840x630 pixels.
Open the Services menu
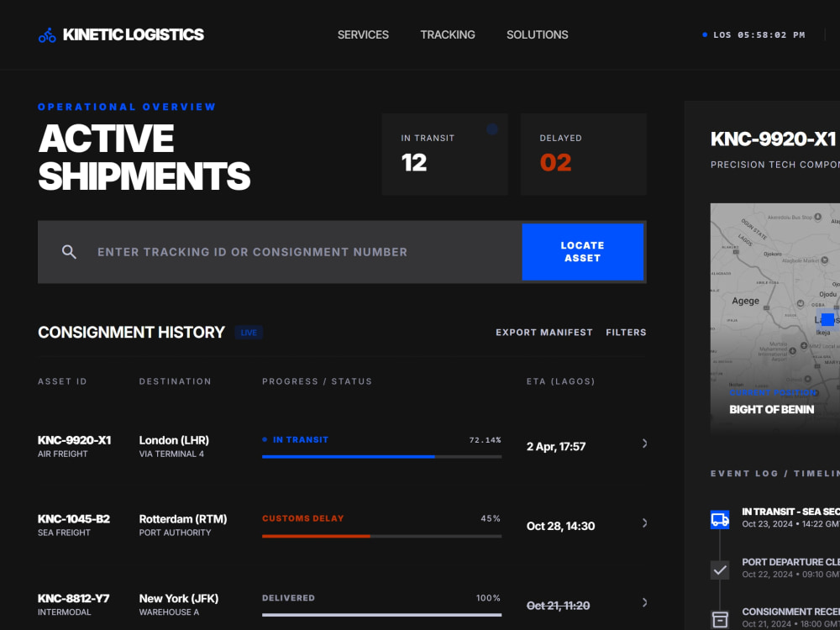pos(363,34)
